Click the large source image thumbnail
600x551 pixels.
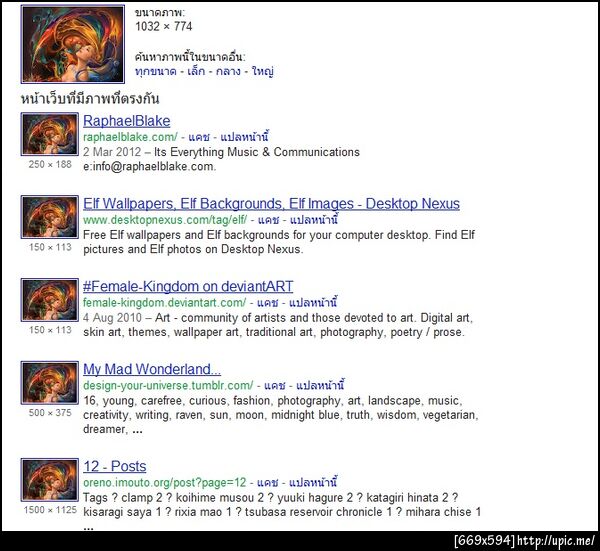73,44
